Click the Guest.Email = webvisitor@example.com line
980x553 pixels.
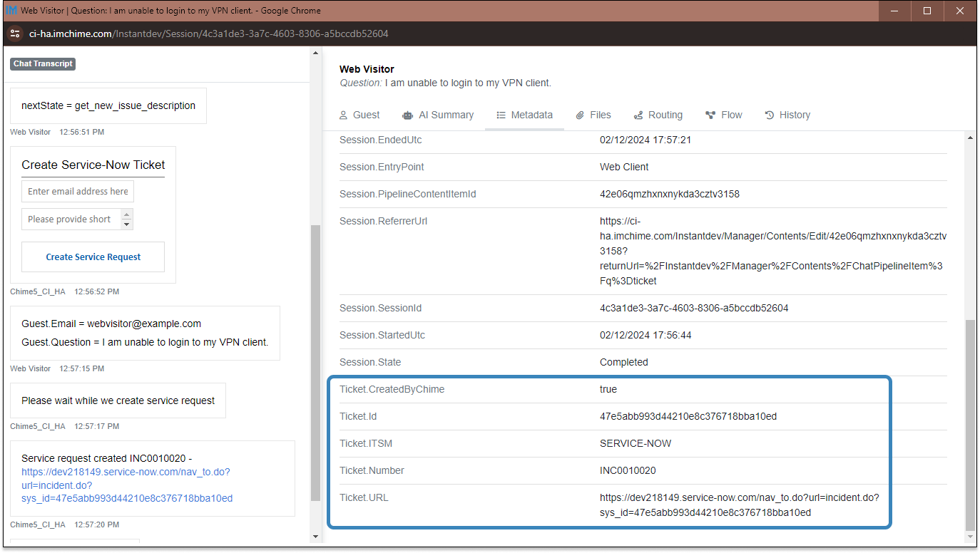[x=111, y=324]
